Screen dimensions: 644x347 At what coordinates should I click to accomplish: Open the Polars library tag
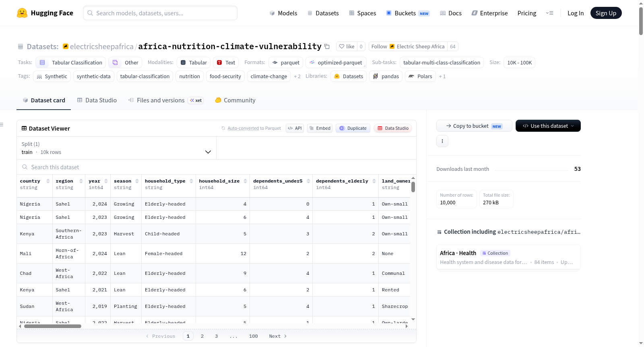pos(420,76)
